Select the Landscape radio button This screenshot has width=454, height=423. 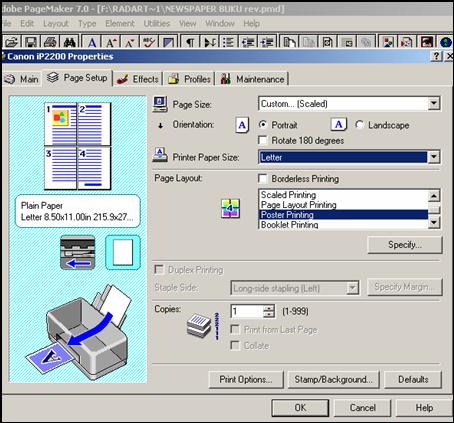click(359, 125)
